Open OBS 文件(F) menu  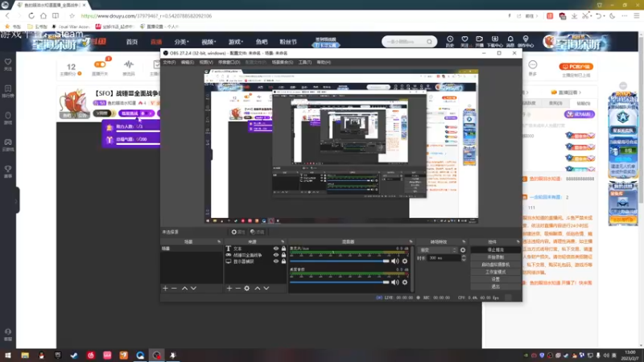[x=169, y=63]
